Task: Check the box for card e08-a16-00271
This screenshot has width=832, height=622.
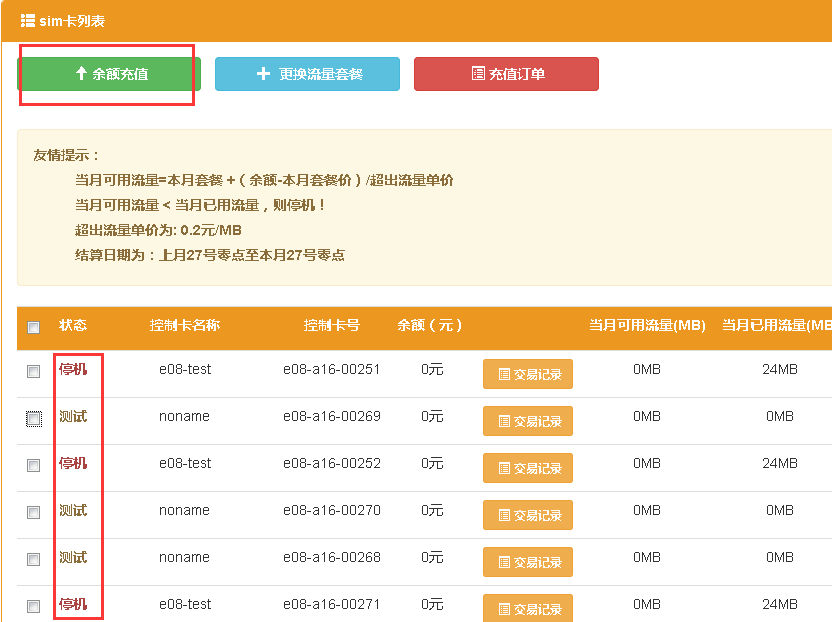Action: coord(33,606)
